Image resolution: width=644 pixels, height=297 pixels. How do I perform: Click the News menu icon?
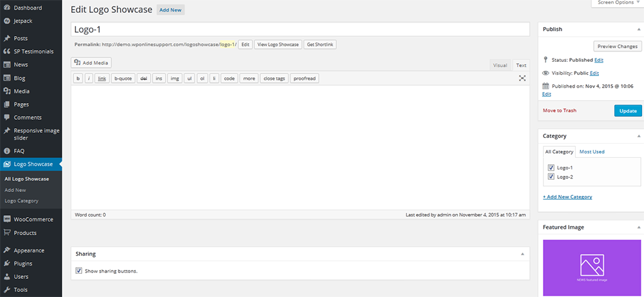6,64
